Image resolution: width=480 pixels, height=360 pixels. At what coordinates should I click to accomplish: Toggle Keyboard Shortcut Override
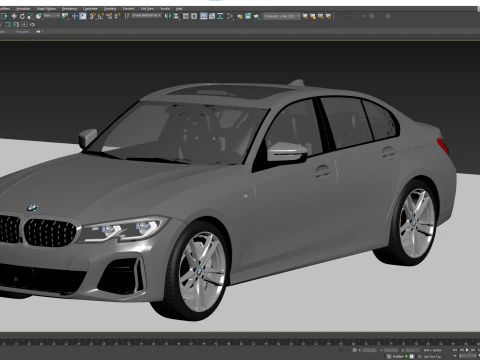[83, 16]
